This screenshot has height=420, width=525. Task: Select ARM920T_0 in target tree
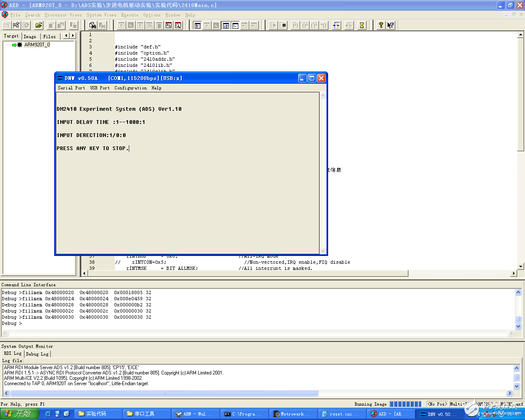37,45
